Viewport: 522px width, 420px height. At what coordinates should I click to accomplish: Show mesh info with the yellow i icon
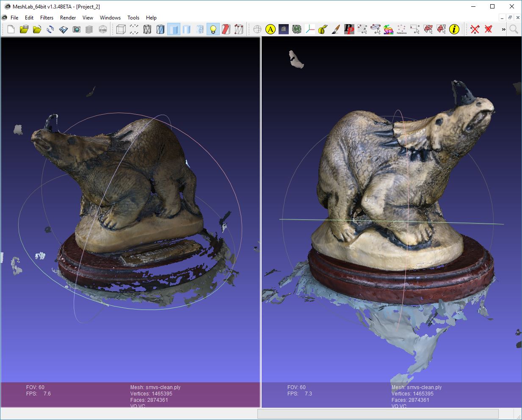[x=454, y=29]
